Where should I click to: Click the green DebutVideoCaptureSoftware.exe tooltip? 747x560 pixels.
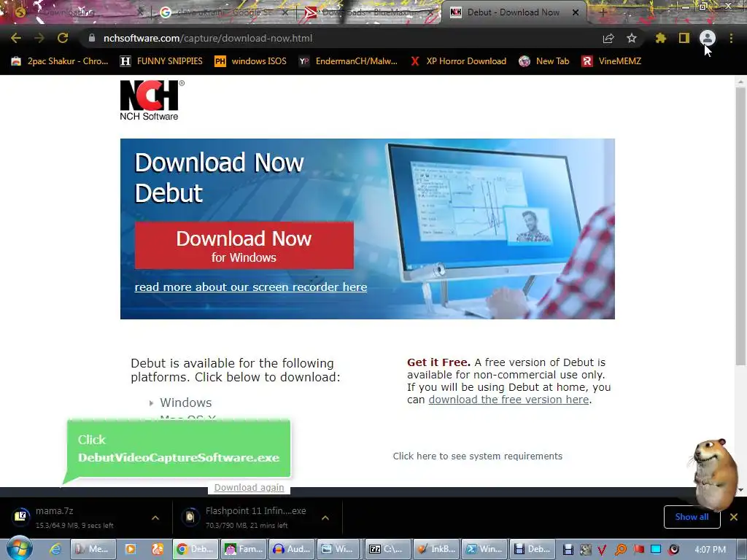point(179,448)
